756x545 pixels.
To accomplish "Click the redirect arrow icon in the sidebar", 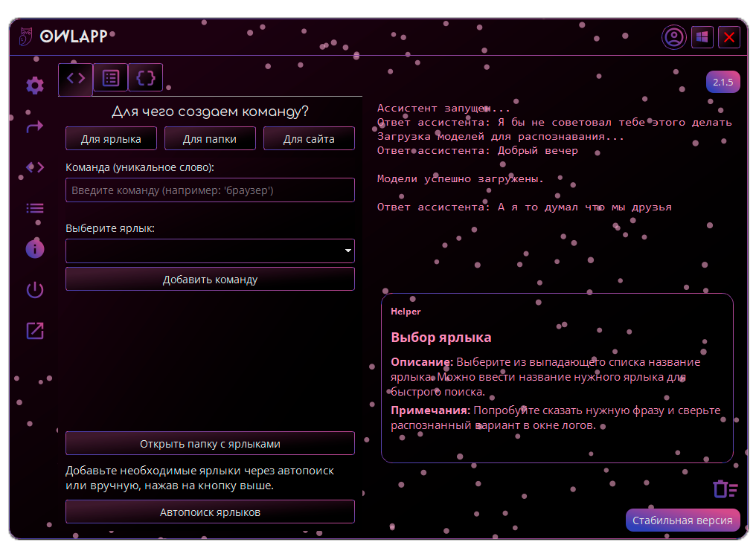I will (34, 127).
